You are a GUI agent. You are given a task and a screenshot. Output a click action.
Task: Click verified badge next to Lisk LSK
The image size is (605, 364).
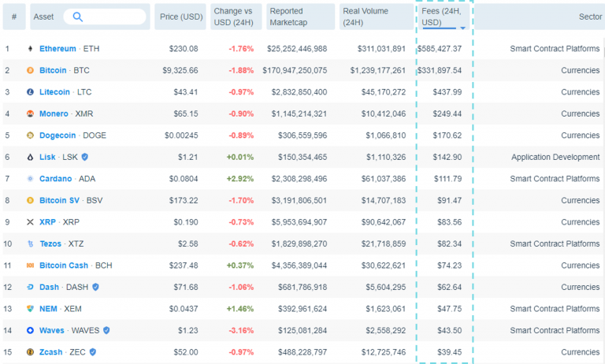(x=85, y=157)
